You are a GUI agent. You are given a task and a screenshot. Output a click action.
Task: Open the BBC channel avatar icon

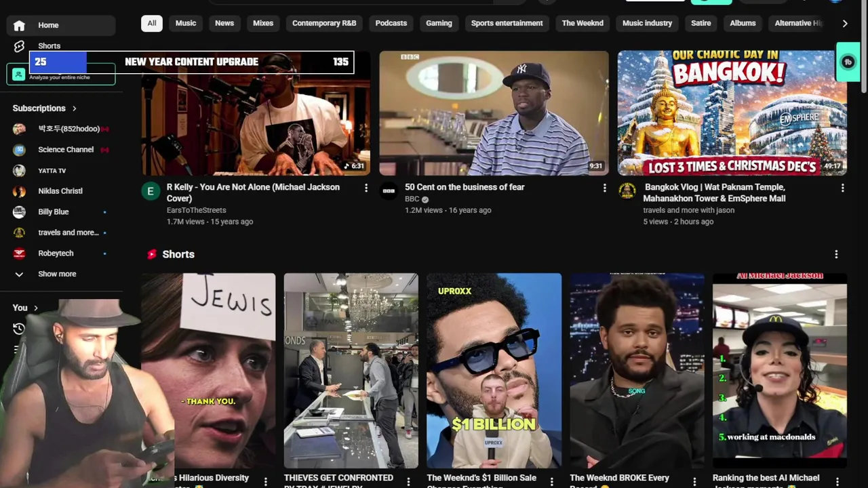tap(389, 191)
